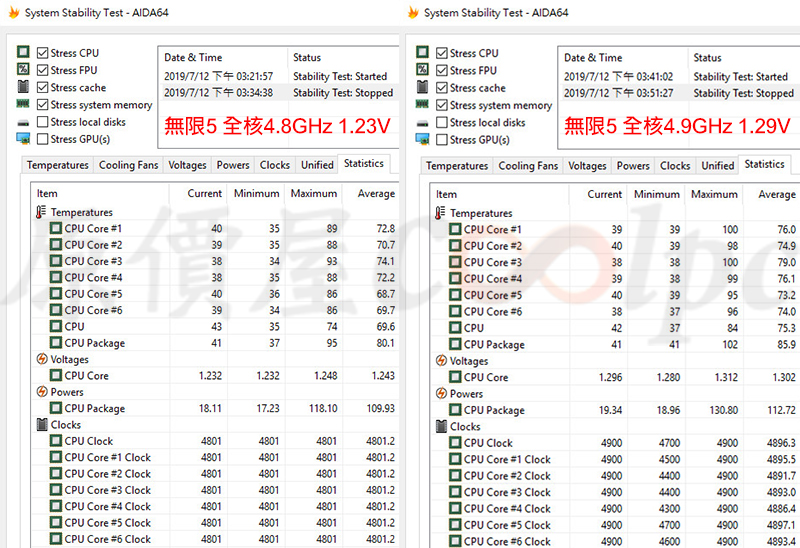The height and width of the screenshot is (548, 800).
Task: Click CPU Package power icon in right window
Action: tap(455, 410)
